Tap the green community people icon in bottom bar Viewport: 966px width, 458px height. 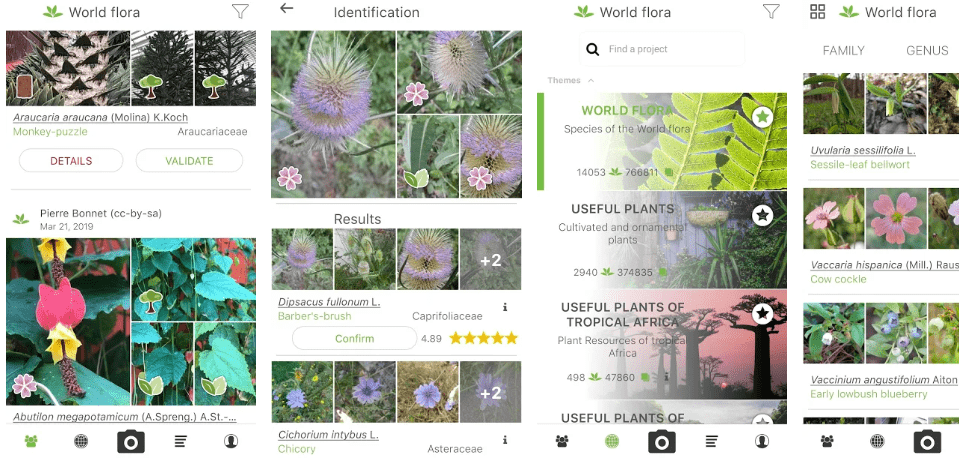click(x=30, y=441)
